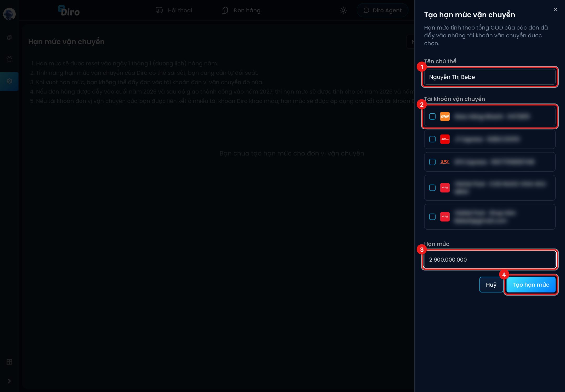Go to the Đơn hàng tab
The image size is (565, 392).
(x=241, y=10)
